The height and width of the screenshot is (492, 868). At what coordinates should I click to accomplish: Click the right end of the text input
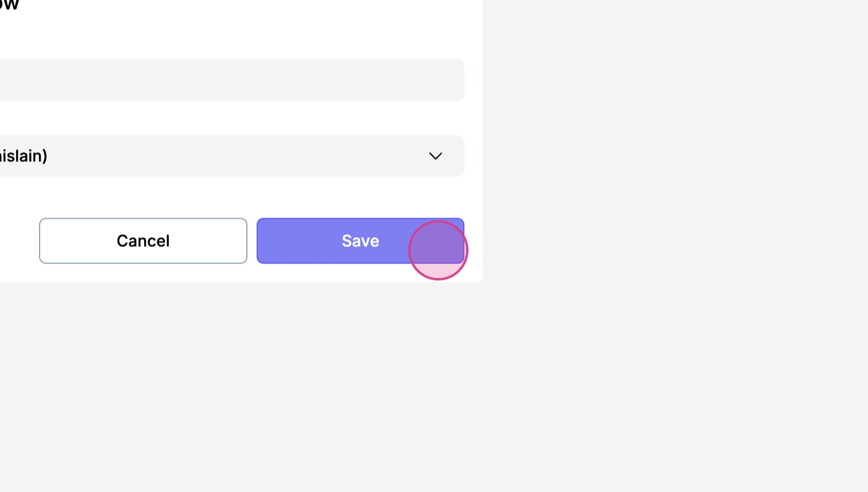point(448,80)
